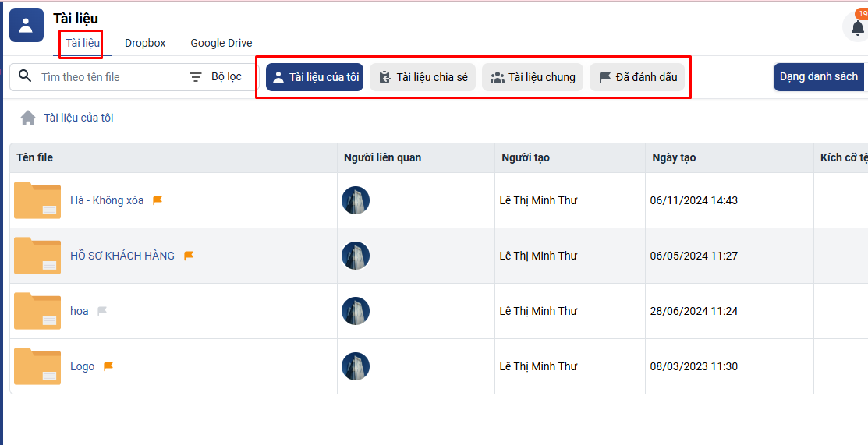Click the search magnifier icon
The image size is (868, 445).
pyautogui.click(x=25, y=76)
